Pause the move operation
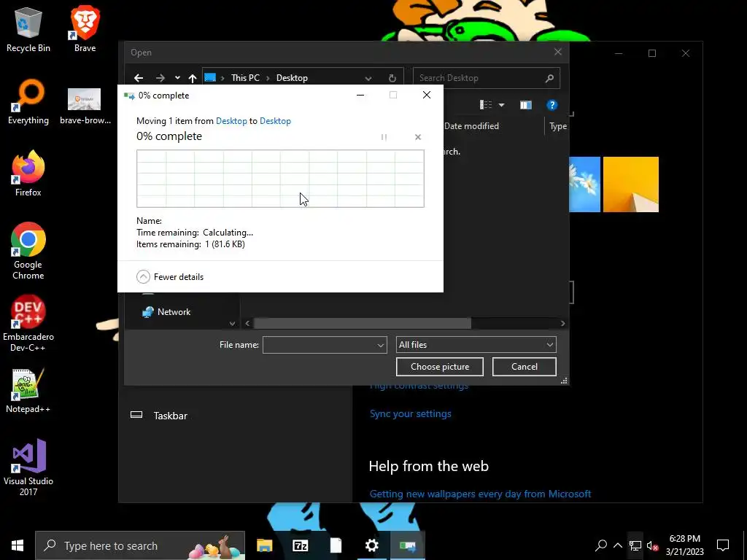747x560 pixels. coord(384,137)
